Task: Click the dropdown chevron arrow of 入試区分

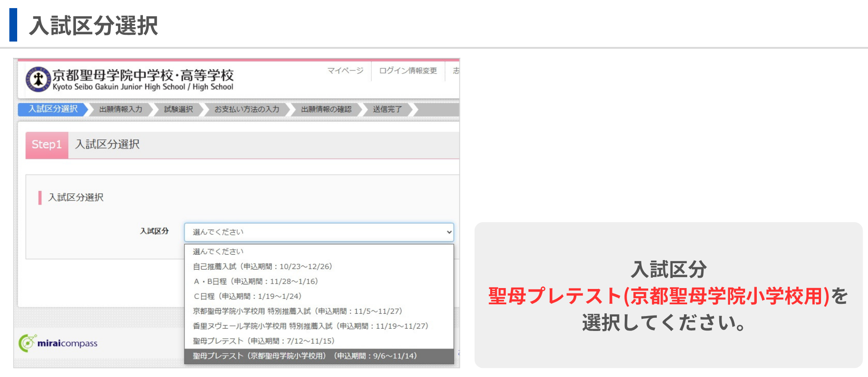Action: (x=449, y=232)
